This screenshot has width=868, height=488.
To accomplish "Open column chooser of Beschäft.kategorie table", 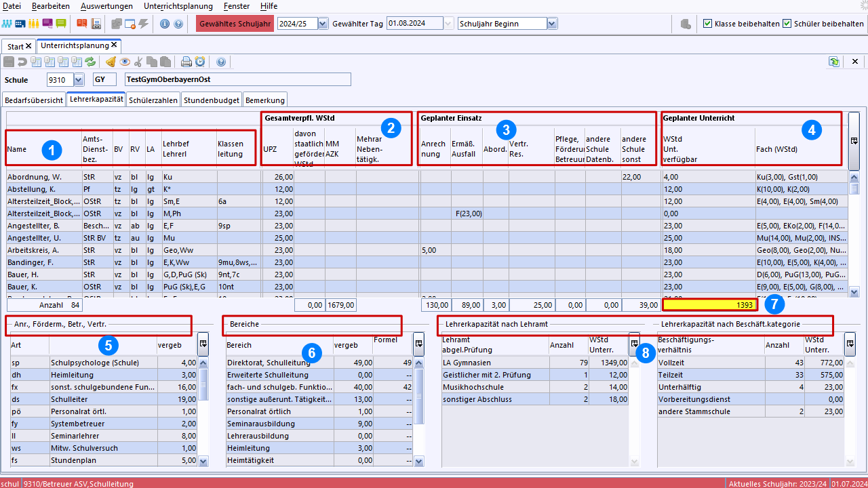I will click(850, 344).
